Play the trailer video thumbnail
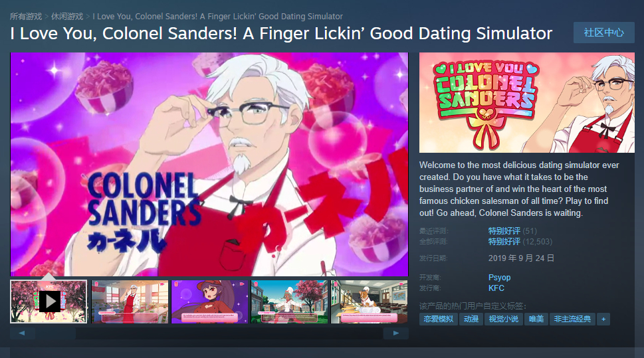644x358 pixels. [x=49, y=302]
